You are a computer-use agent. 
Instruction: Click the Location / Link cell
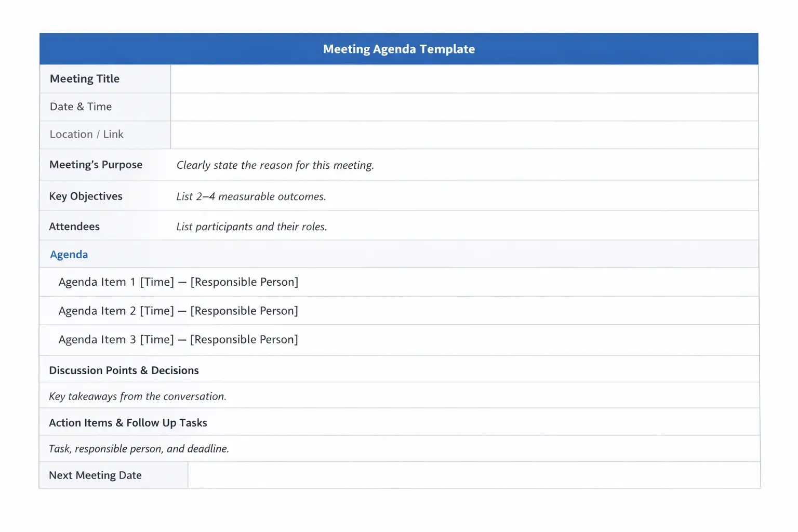(464, 135)
